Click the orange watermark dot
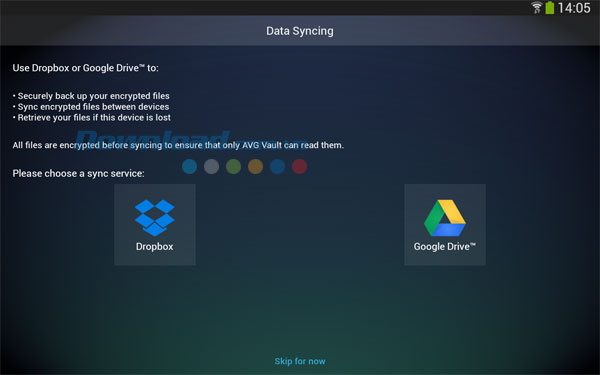 (255, 166)
